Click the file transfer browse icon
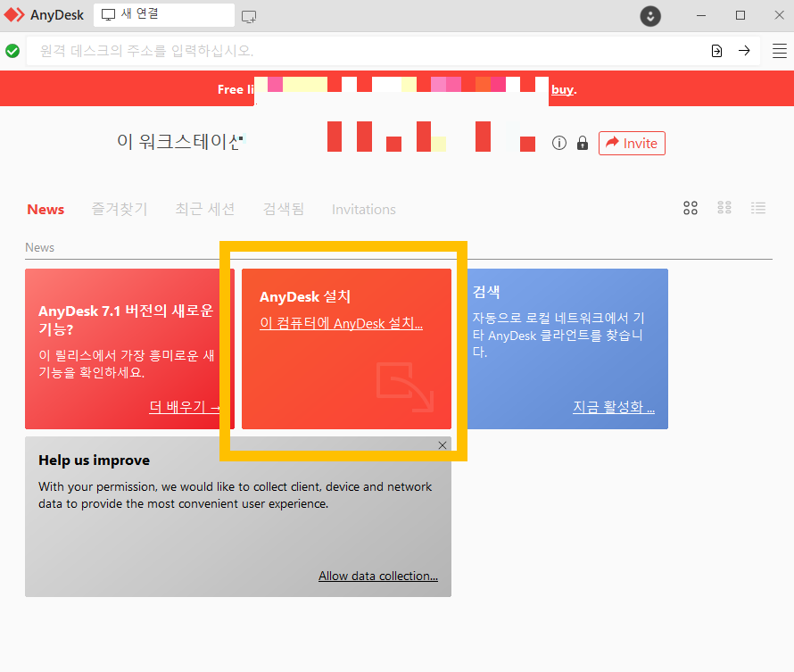 pyautogui.click(x=716, y=51)
